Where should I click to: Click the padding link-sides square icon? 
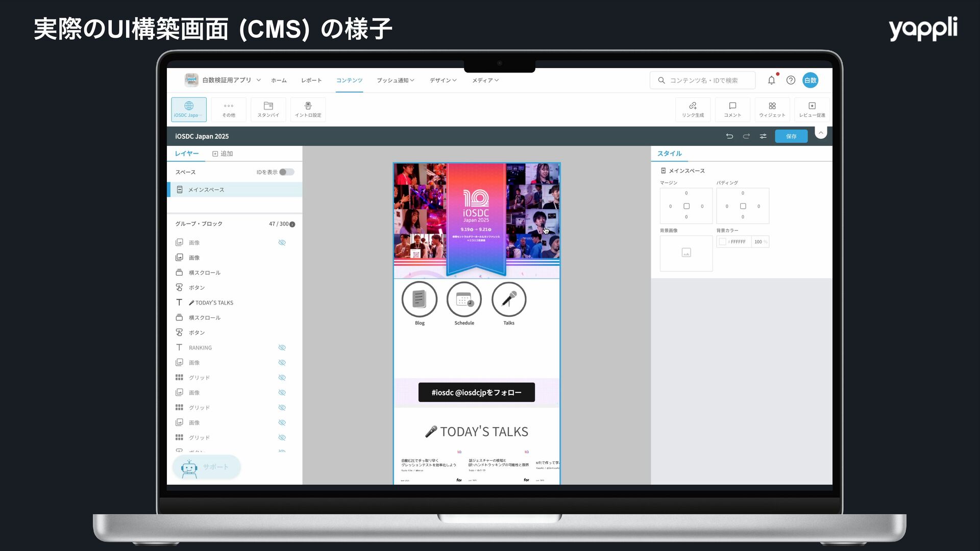point(743,206)
